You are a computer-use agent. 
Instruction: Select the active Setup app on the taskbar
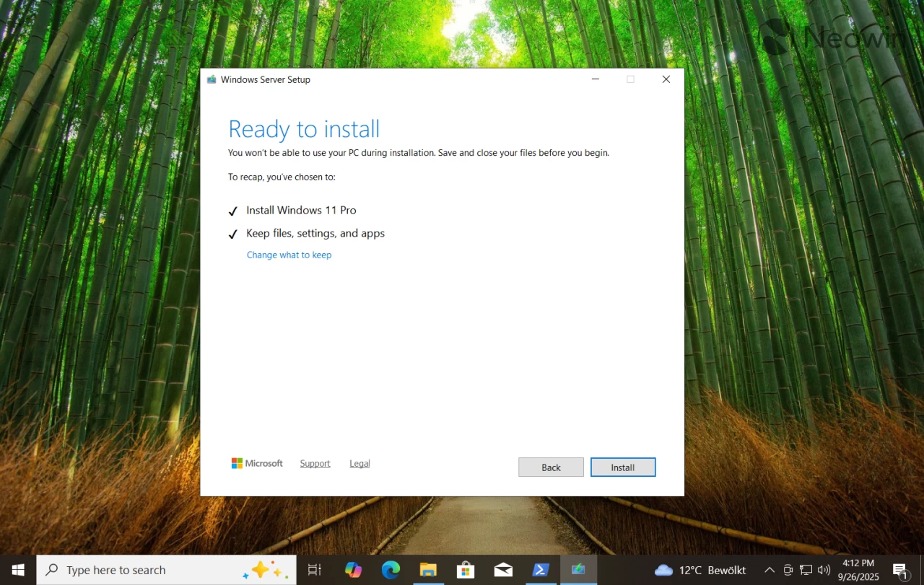578,570
